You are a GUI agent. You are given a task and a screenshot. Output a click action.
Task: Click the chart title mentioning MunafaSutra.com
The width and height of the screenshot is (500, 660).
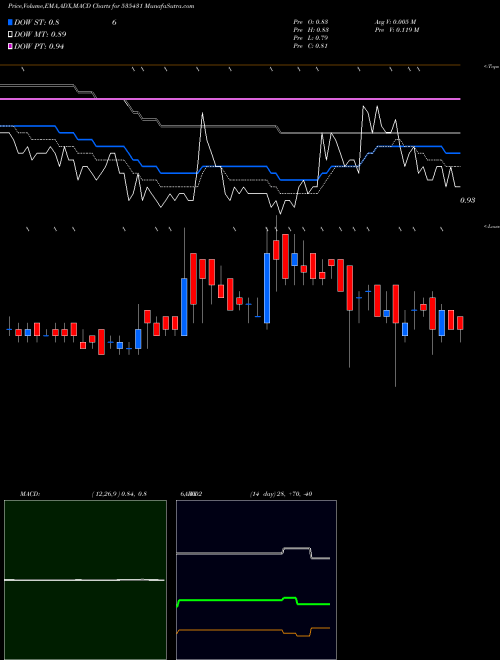101,6
